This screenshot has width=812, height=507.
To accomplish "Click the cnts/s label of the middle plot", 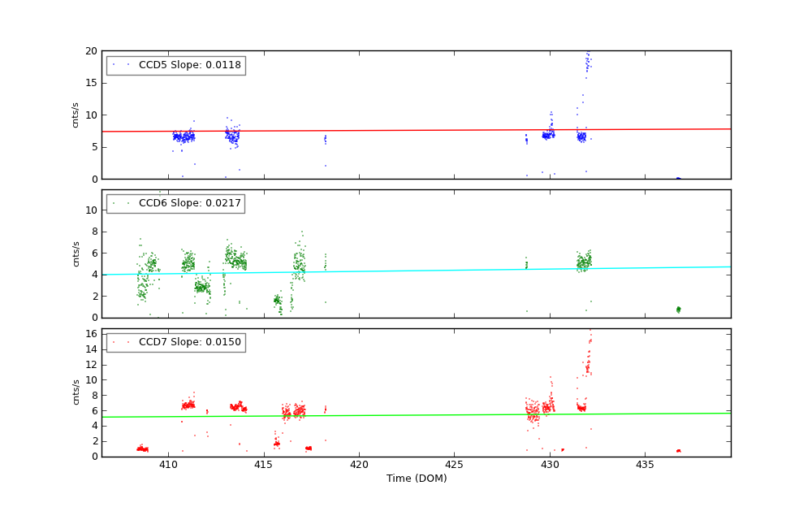I will (x=76, y=253).
